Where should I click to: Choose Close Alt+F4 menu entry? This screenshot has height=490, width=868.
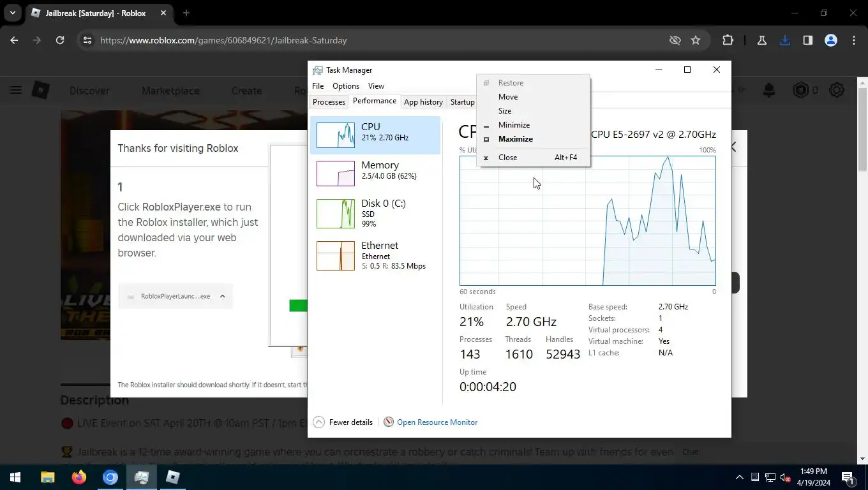pyautogui.click(x=533, y=158)
